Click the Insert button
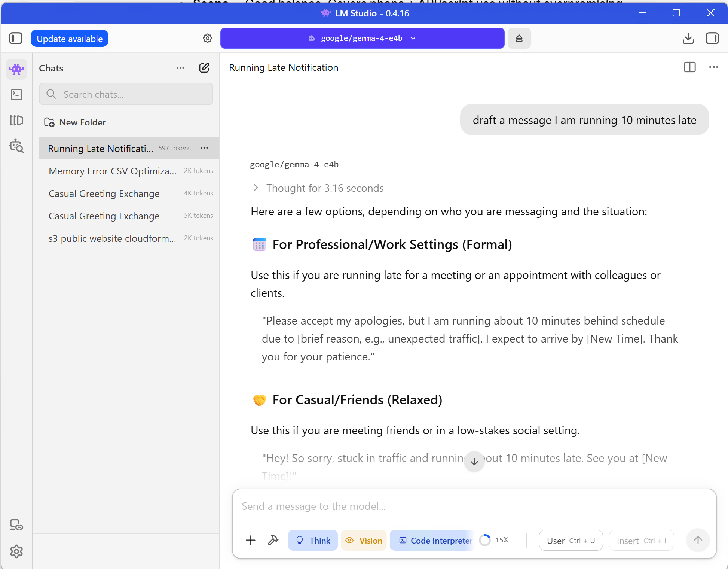The image size is (728, 569). pos(642,540)
